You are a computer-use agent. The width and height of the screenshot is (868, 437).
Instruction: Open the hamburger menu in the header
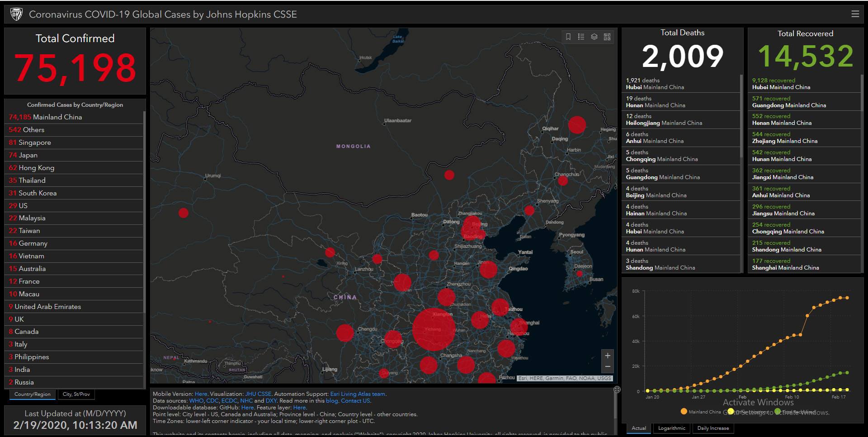tap(855, 14)
